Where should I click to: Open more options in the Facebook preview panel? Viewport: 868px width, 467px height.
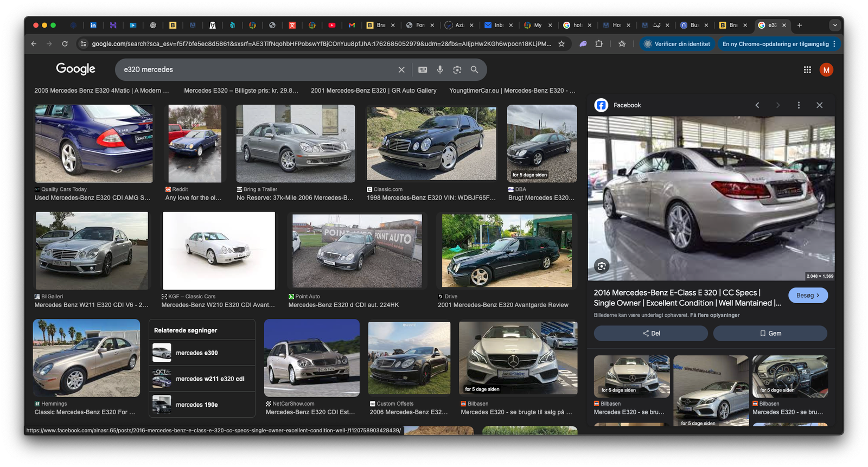pos(799,105)
